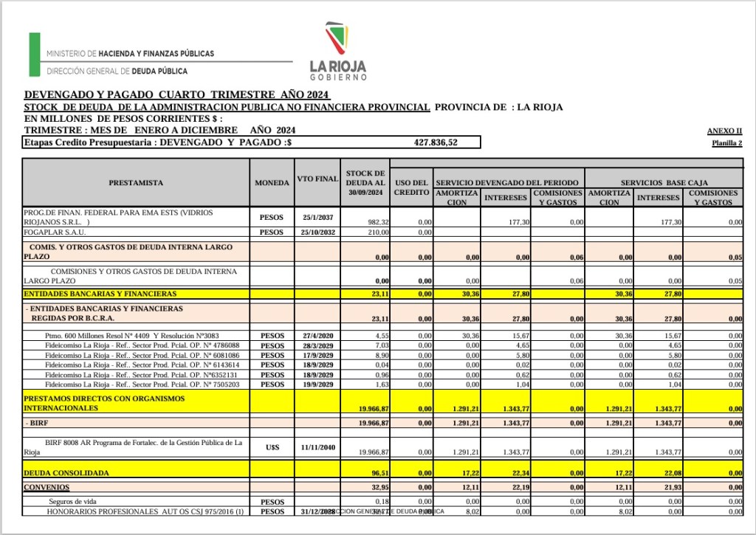This screenshot has width=756, height=535.
Task: Click the ENTIDADES BANCARIAS Y FINANCIERAS yellow row
Action: click(x=382, y=294)
